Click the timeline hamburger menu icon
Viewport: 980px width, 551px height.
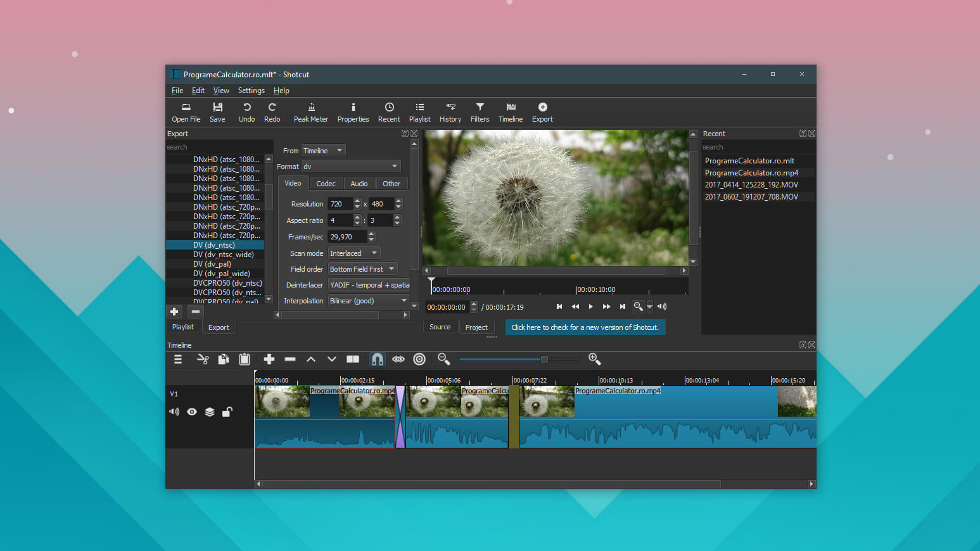pyautogui.click(x=178, y=360)
